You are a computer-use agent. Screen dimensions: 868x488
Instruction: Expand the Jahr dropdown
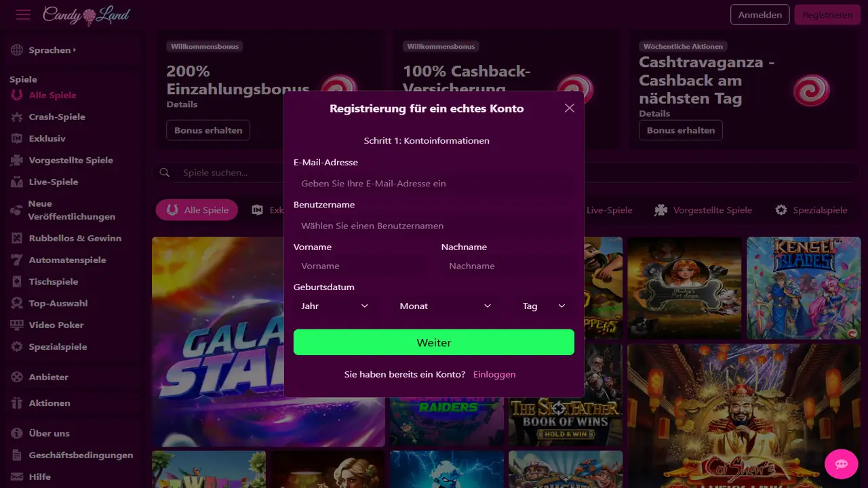[334, 306]
